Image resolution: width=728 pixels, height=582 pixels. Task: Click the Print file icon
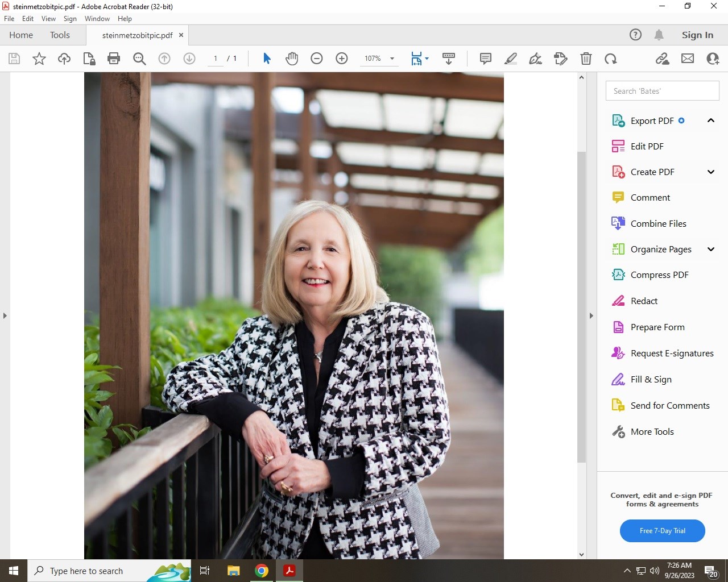coord(114,59)
